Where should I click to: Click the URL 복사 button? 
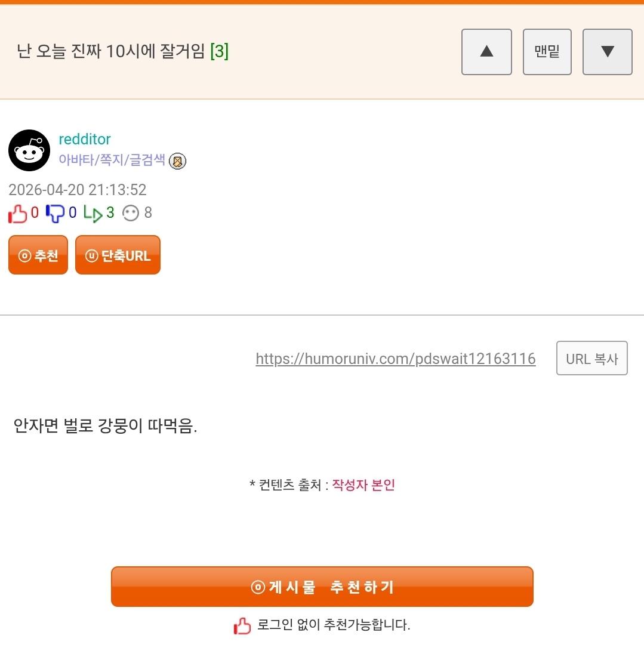point(591,359)
